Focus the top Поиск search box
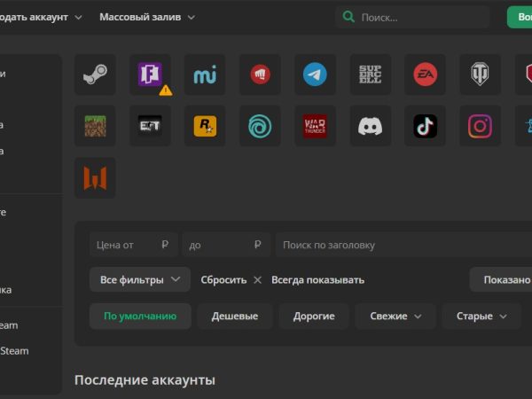Screen dimensions: 532x399 point(412,17)
